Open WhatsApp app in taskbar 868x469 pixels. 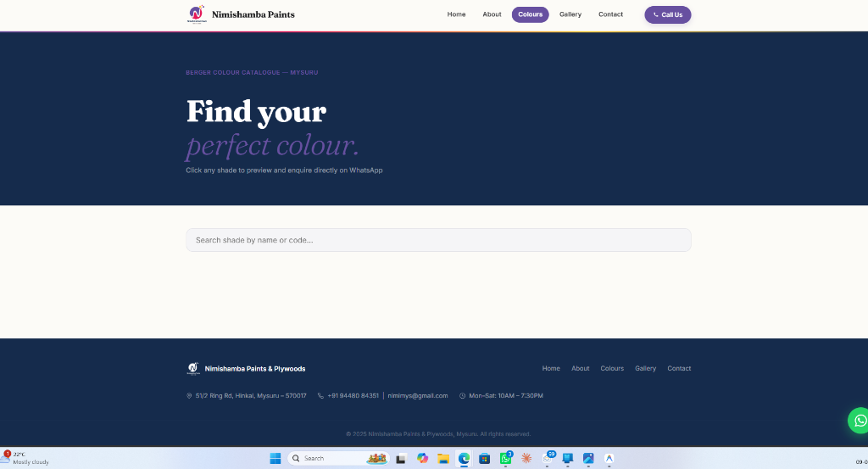[505, 459]
